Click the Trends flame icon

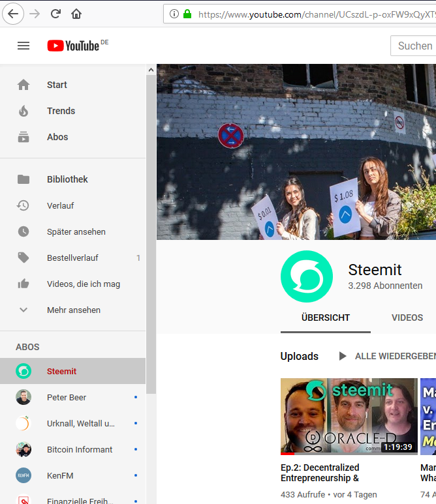[23, 111]
